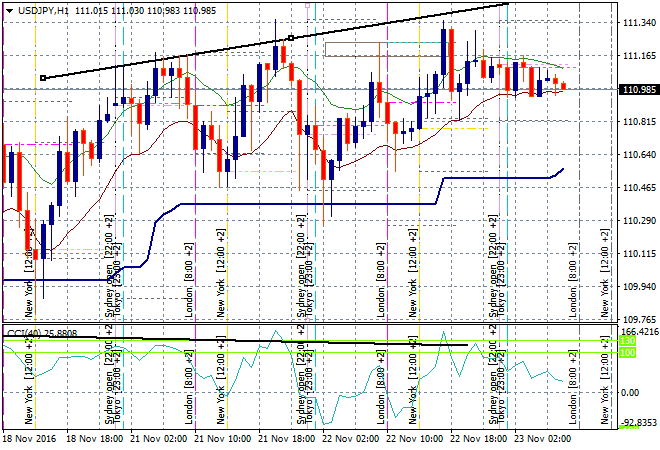Screen dimensions: 660x450
Task: Click the USDJPY,H1 symbol title
Action: 43,11
